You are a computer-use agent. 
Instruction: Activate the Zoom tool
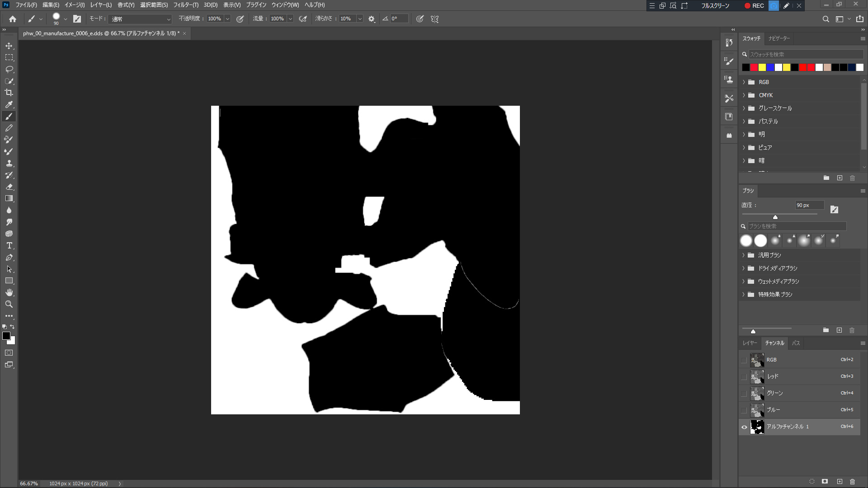(9, 304)
